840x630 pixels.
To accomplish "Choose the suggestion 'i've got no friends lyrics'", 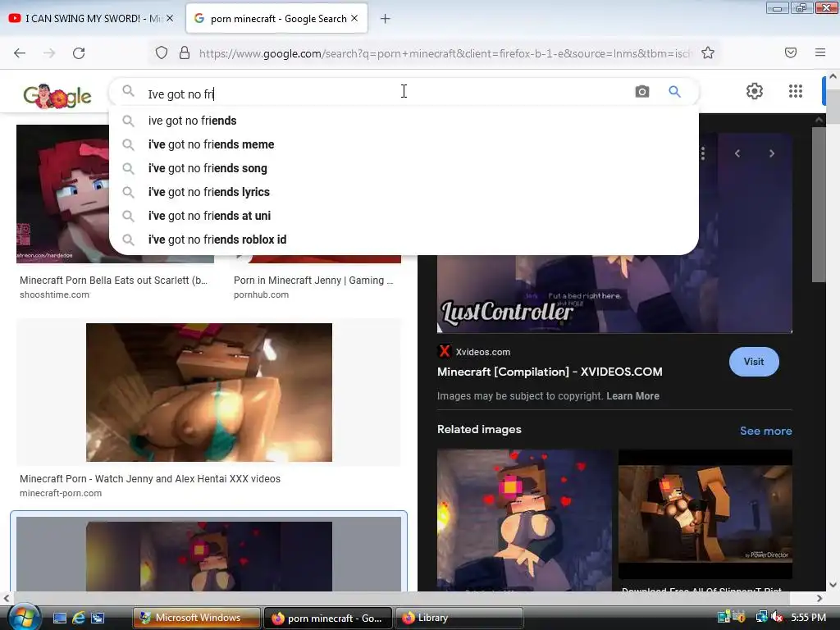I will 404,192.
